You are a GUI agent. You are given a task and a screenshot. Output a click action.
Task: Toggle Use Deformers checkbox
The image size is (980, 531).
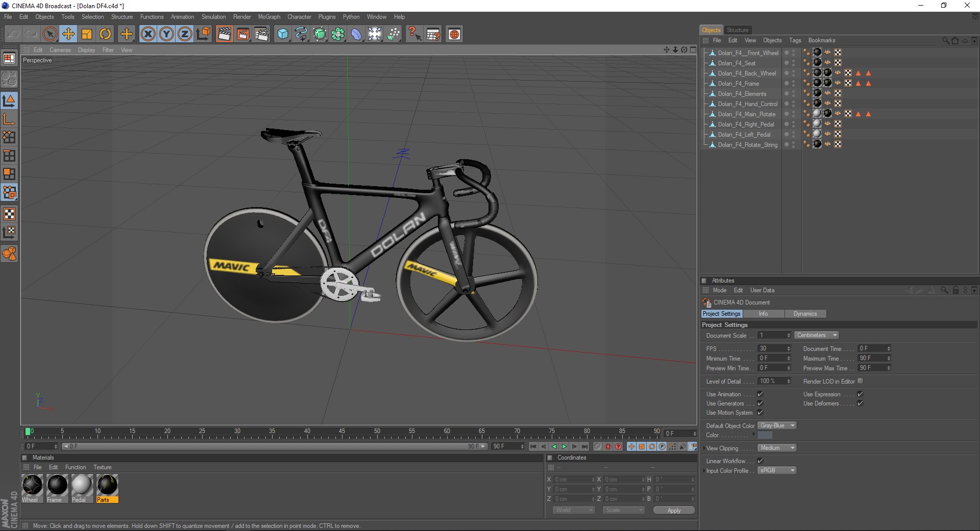point(860,403)
